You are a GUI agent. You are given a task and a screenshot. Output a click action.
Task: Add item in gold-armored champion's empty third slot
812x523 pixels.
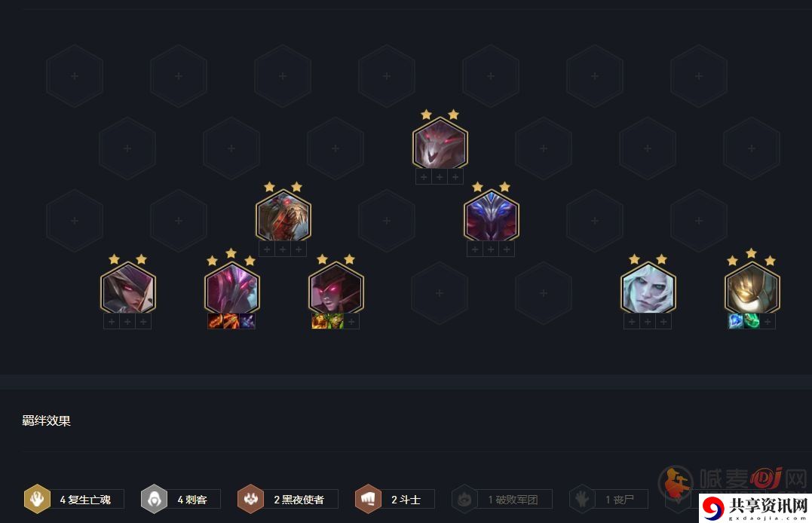coord(768,322)
